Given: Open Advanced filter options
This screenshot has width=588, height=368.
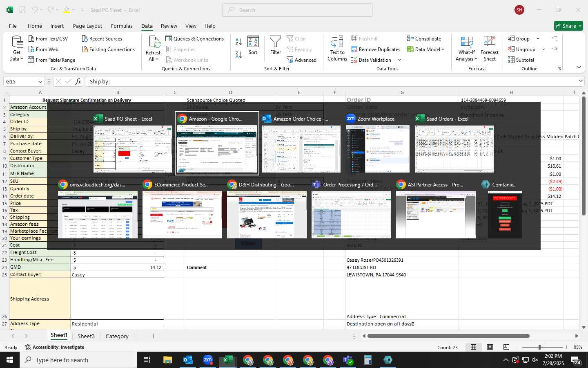Looking at the screenshot, I should 302,60.
